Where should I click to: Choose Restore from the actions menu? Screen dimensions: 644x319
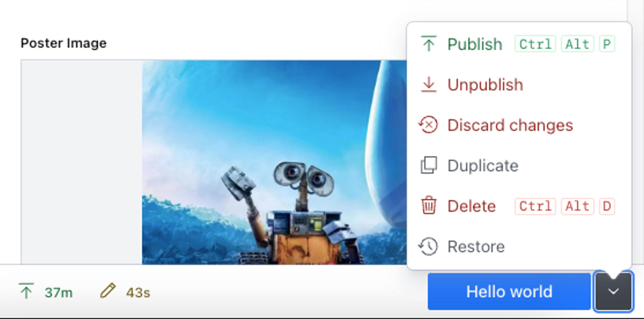(x=519, y=247)
